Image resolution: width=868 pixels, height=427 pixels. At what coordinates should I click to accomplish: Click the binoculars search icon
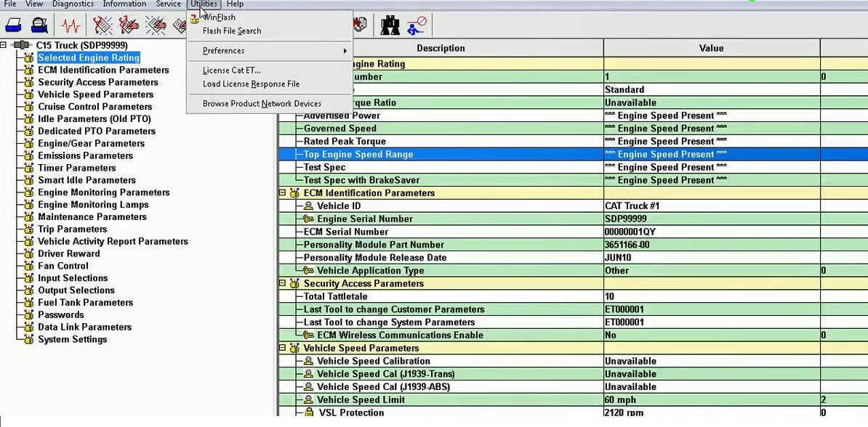[x=390, y=26]
